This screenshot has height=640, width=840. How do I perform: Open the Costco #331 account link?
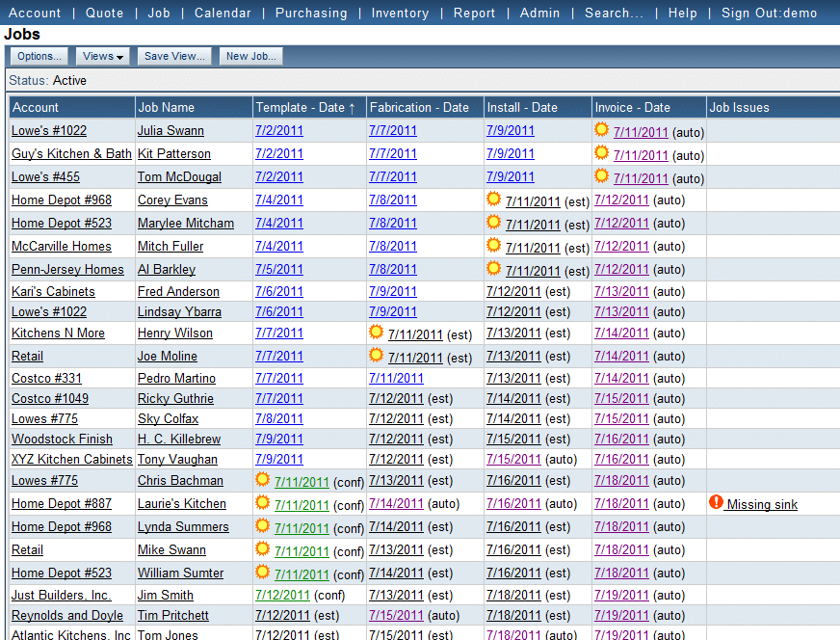(x=46, y=379)
